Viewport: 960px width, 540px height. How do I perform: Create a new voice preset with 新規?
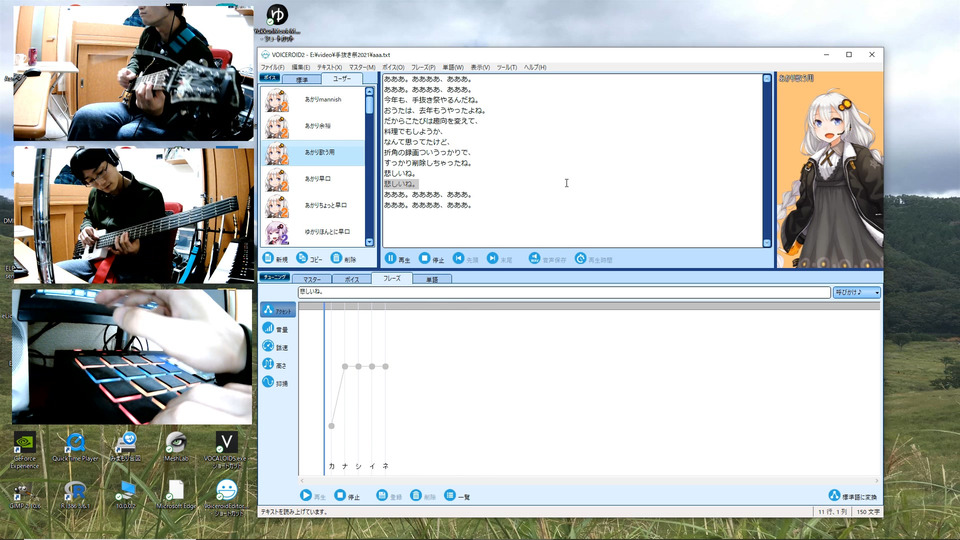(275, 258)
